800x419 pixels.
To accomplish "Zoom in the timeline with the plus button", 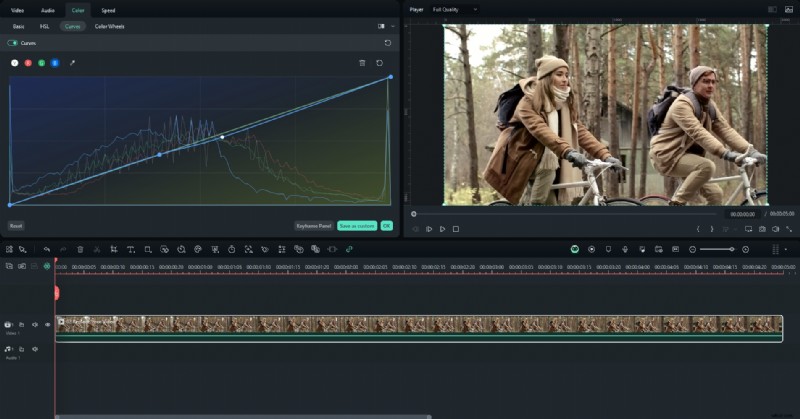I will [745, 249].
